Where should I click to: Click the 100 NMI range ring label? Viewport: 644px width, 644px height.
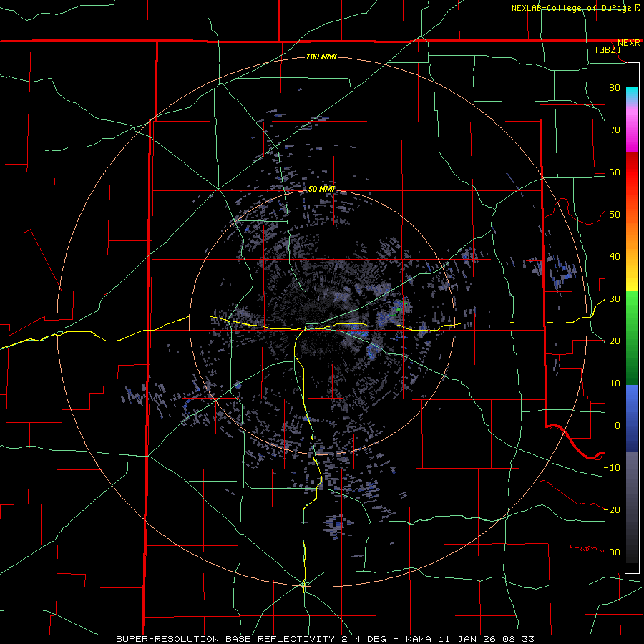(x=321, y=57)
